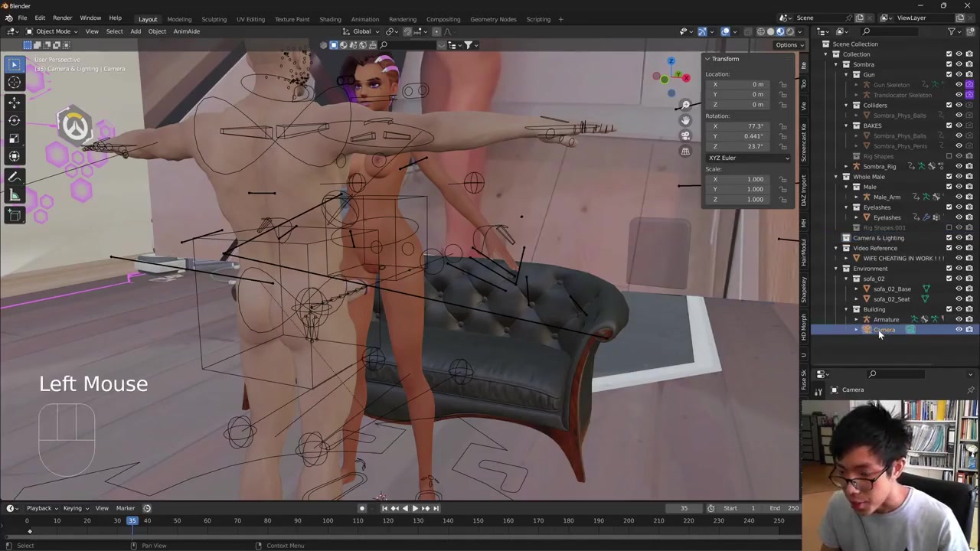
Task: Open the Render menu
Action: click(x=62, y=18)
